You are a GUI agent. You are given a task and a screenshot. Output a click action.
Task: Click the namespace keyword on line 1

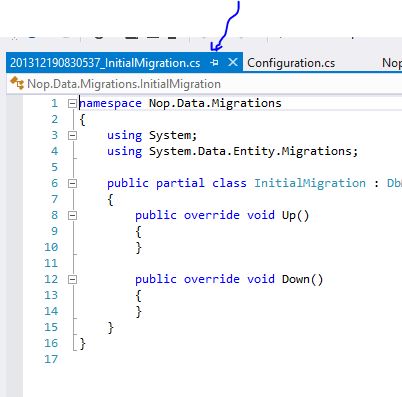point(110,104)
